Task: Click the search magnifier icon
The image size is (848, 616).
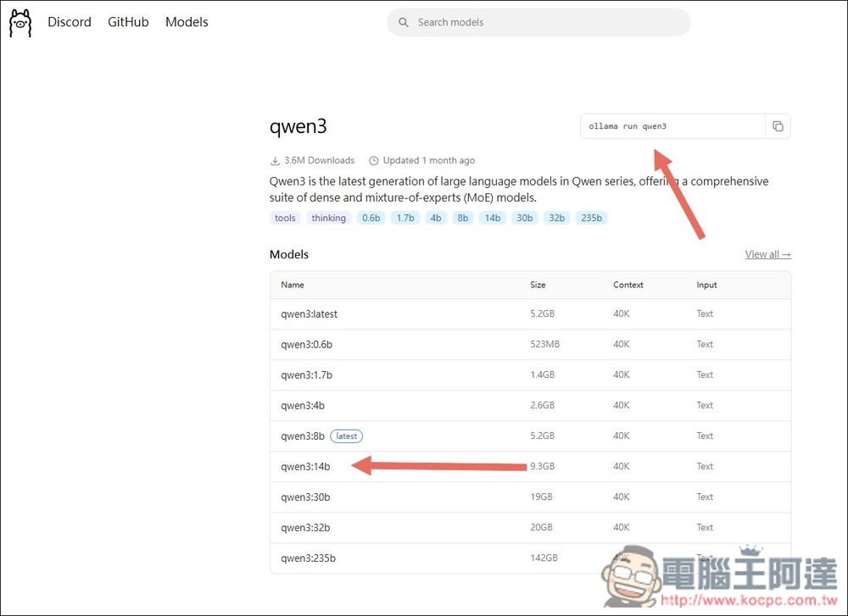Action: pos(404,22)
